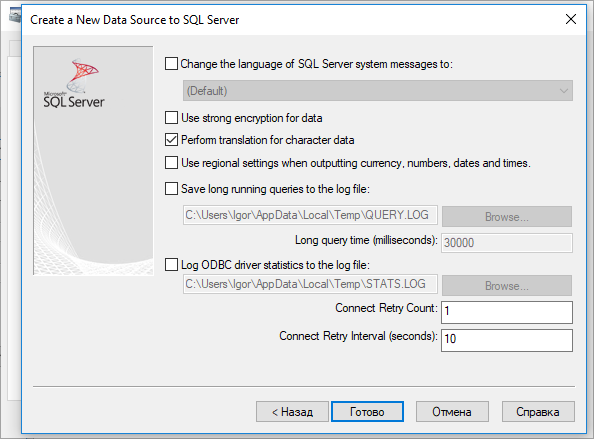
Task: Click the STATS.LOG path field
Action: coord(310,284)
